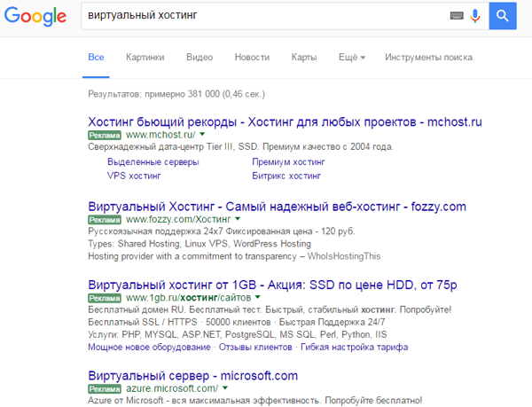Click the Реклама badge of fozzy result
The height and width of the screenshot is (407, 532).
105,220
